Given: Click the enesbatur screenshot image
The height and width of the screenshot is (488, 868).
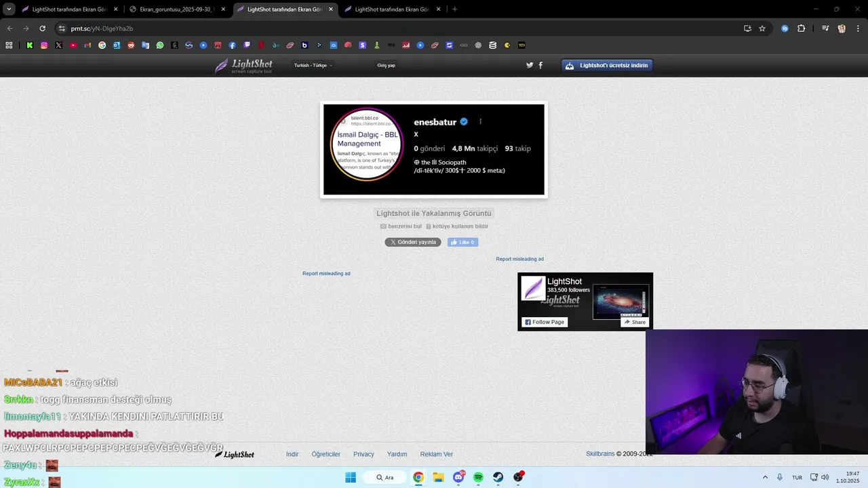Looking at the screenshot, I should (x=434, y=149).
